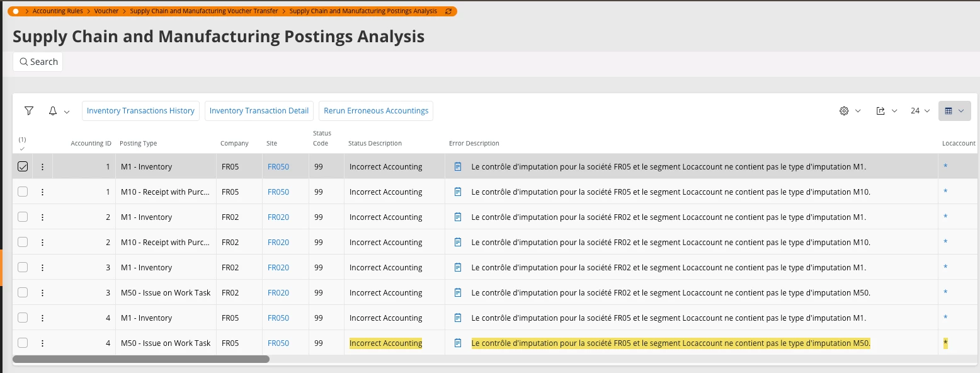Click the refresh icon in the breadcrumb bar
The width and height of the screenshot is (980, 373).
pos(448,11)
